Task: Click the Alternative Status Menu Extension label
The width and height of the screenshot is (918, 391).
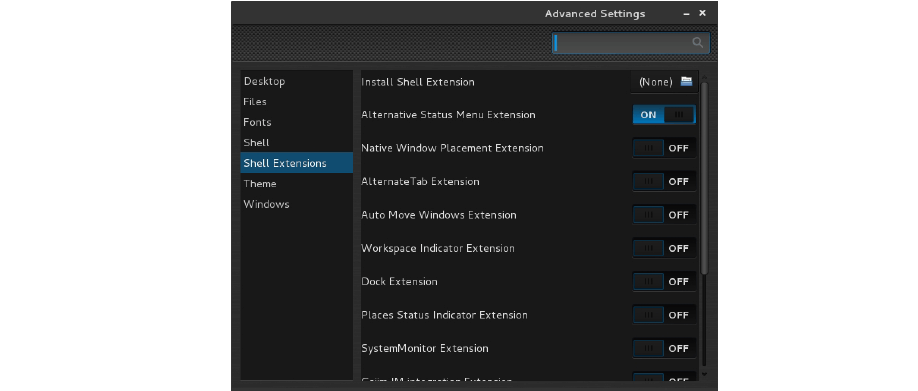Action: click(448, 115)
